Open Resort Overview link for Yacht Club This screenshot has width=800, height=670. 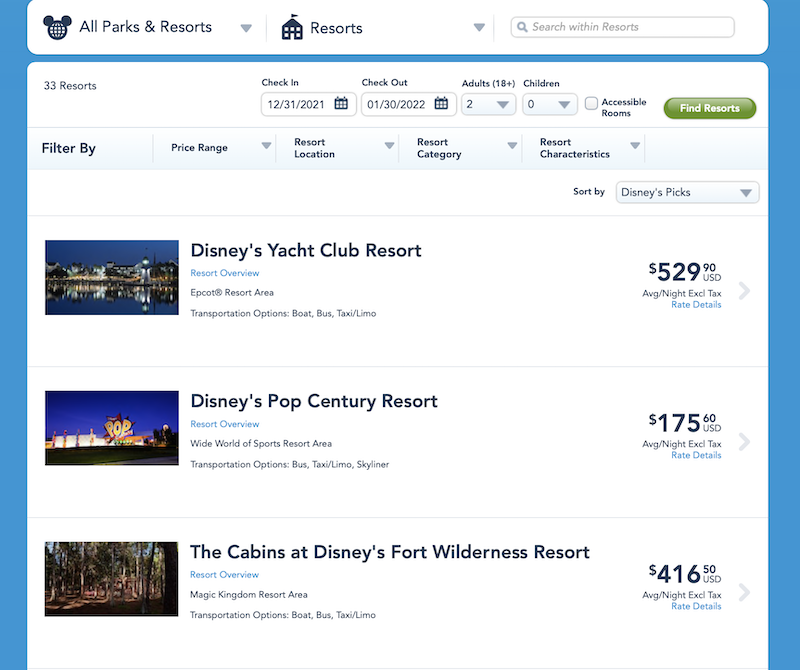[225, 273]
